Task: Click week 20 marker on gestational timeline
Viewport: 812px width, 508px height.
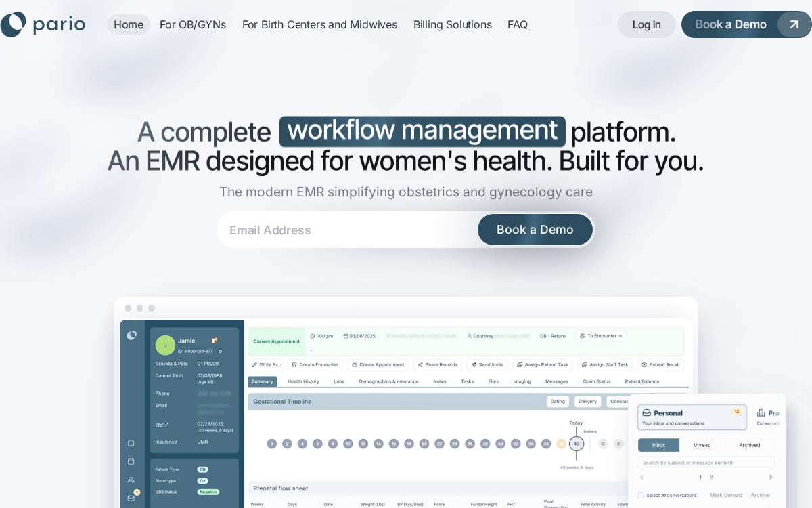Action: tap(424, 444)
